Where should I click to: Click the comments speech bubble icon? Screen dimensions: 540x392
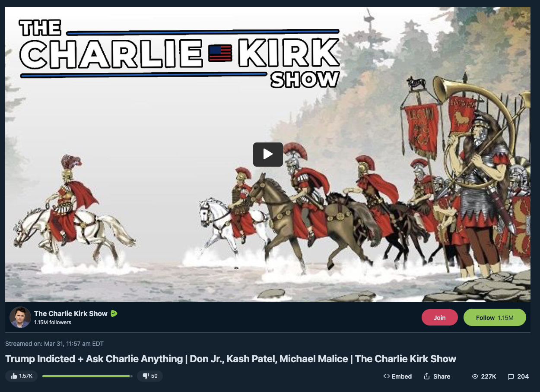click(x=511, y=376)
